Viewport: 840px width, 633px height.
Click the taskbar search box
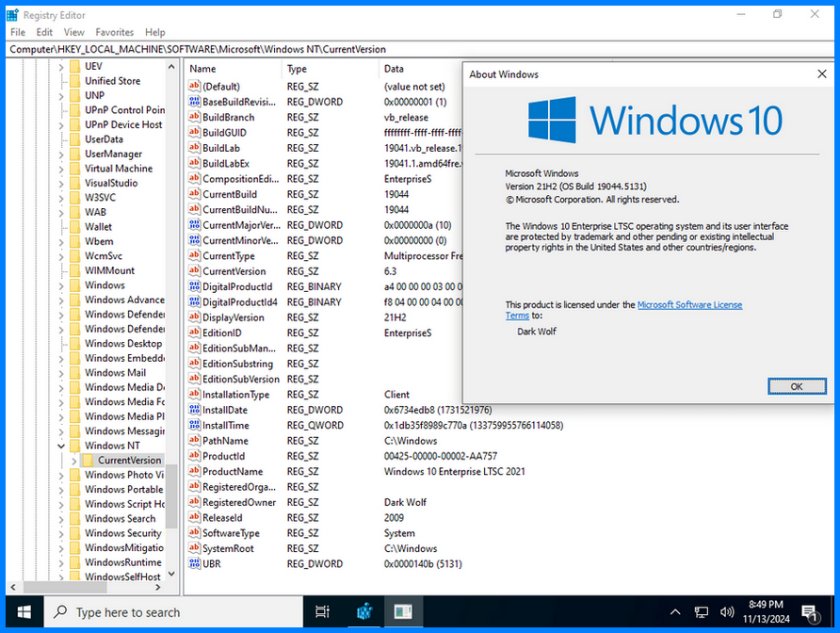[173, 611]
